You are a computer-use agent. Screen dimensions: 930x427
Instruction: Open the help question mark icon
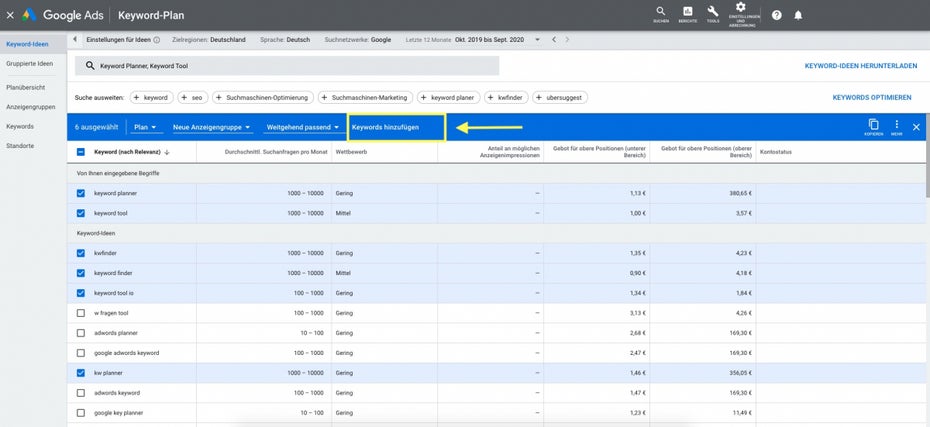[x=776, y=15]
